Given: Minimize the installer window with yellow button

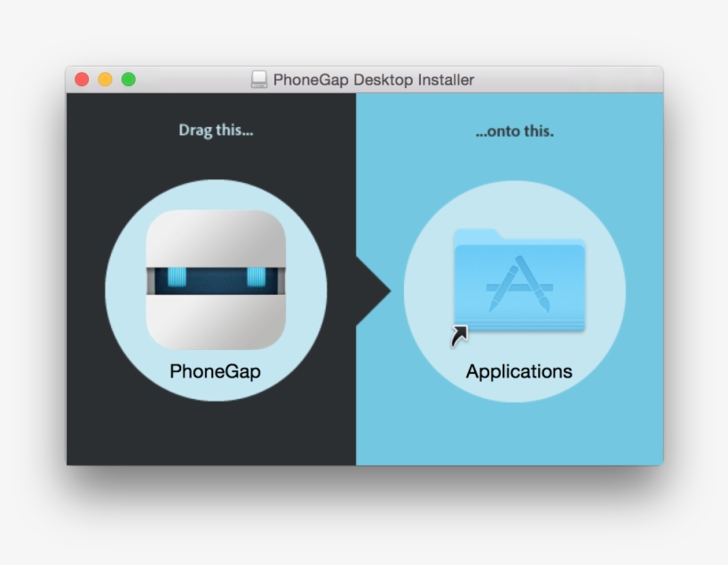Looking at the screenshot, I should (106, 79).
